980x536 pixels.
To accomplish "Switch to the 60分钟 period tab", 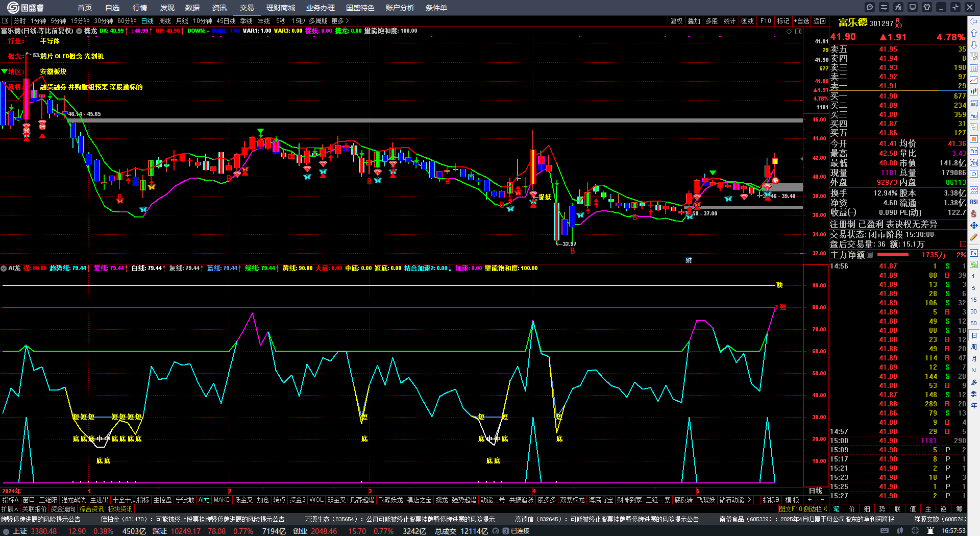I will coord(127,21).
